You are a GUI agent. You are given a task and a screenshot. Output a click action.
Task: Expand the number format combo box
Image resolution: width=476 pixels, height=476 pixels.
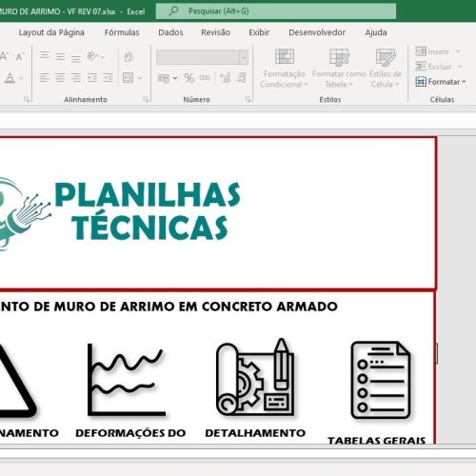244,57
